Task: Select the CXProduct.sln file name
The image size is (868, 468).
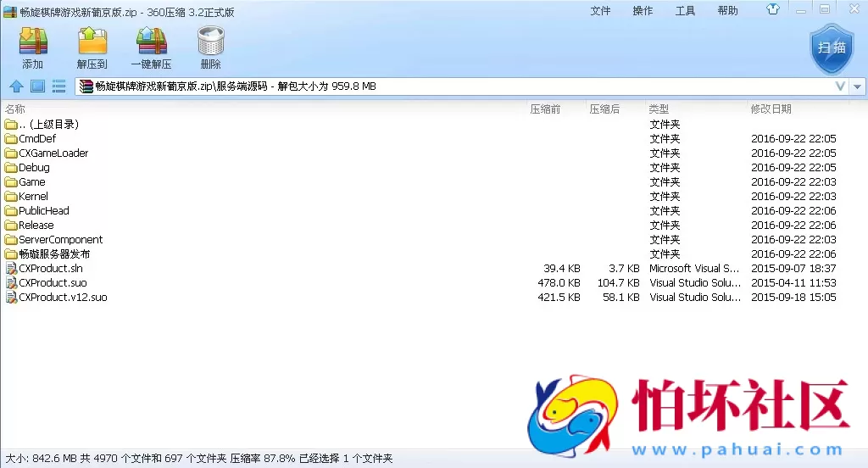Action: [x=51, y=268]
